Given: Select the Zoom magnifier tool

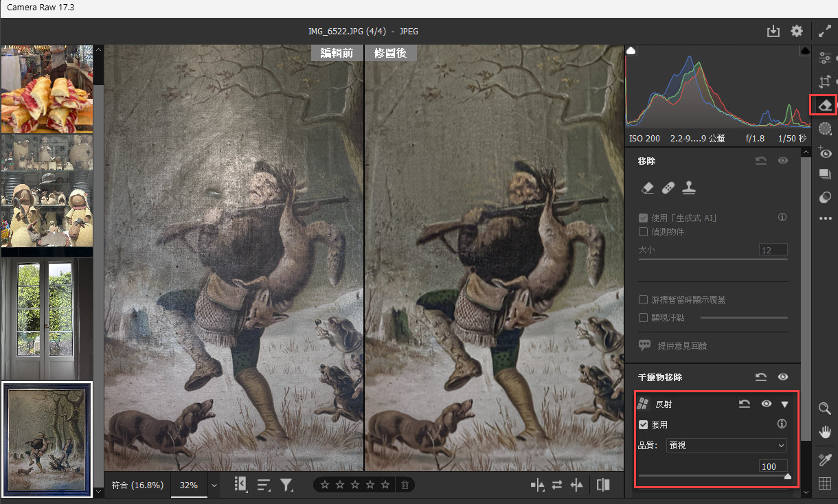Looking at the screenshot, I should [825, 409].
